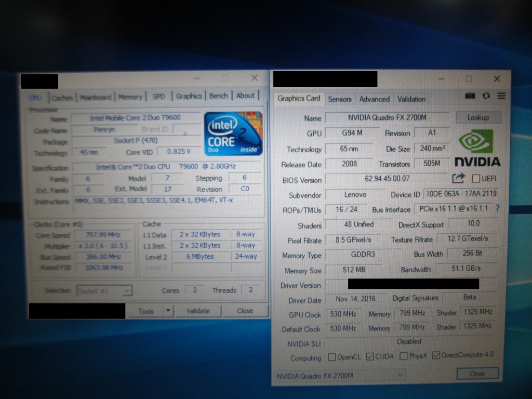
Task: Select the Graphics Card tab
Action: coord(299,98)
